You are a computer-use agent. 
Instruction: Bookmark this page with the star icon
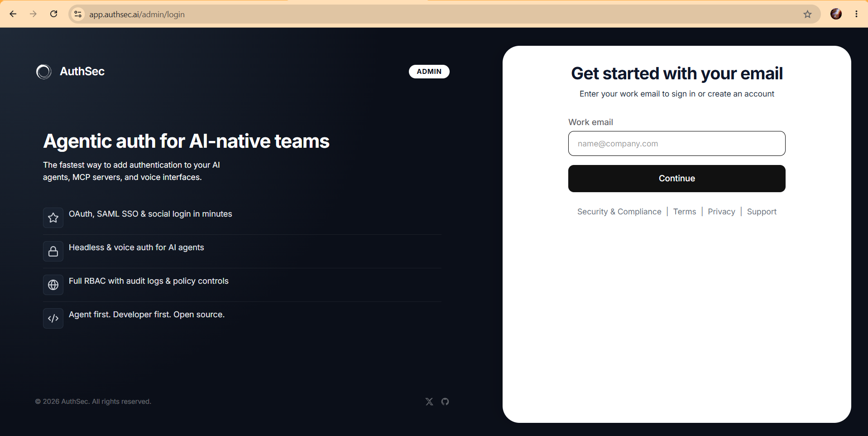(x=807, y=14)
